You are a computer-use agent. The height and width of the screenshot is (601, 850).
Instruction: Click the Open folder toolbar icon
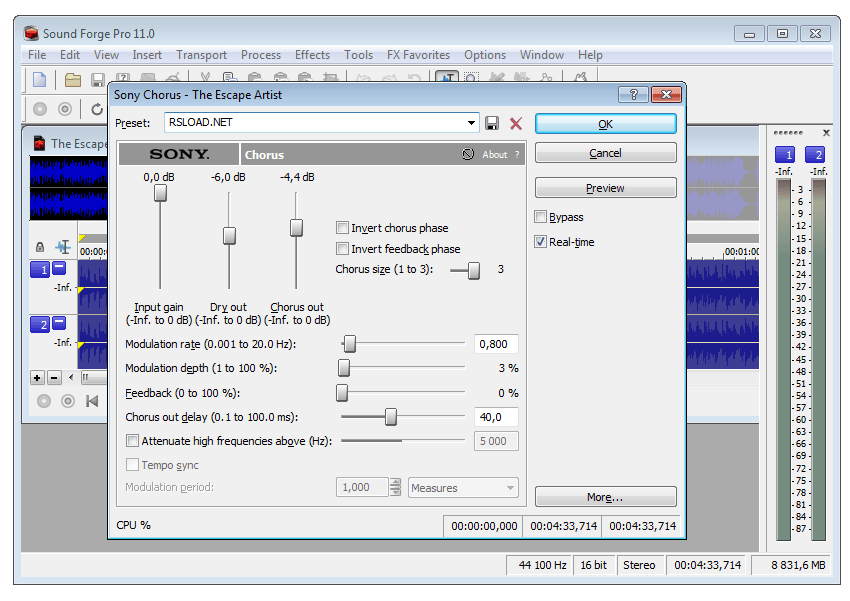[x=73, y=80]
